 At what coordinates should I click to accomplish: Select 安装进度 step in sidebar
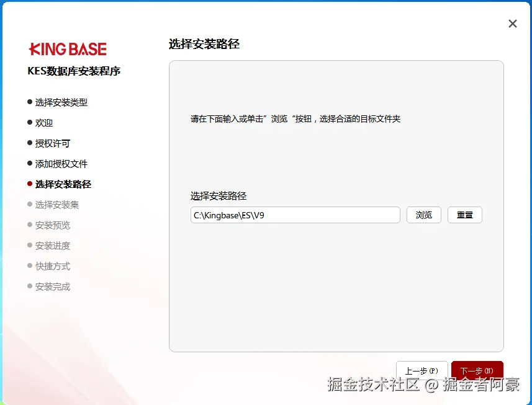[x=48, y=246]
